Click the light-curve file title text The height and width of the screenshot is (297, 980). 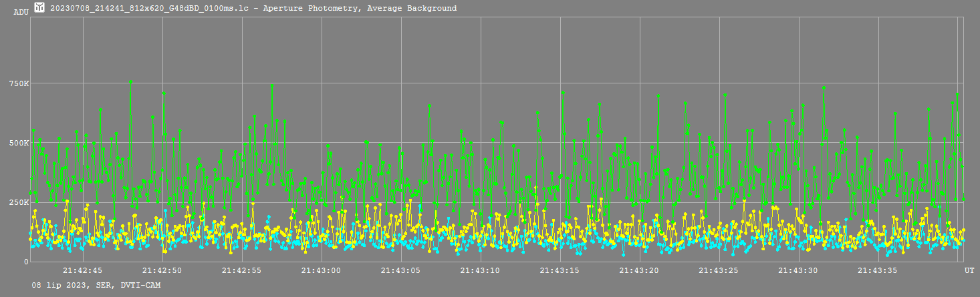coord(253,9)
